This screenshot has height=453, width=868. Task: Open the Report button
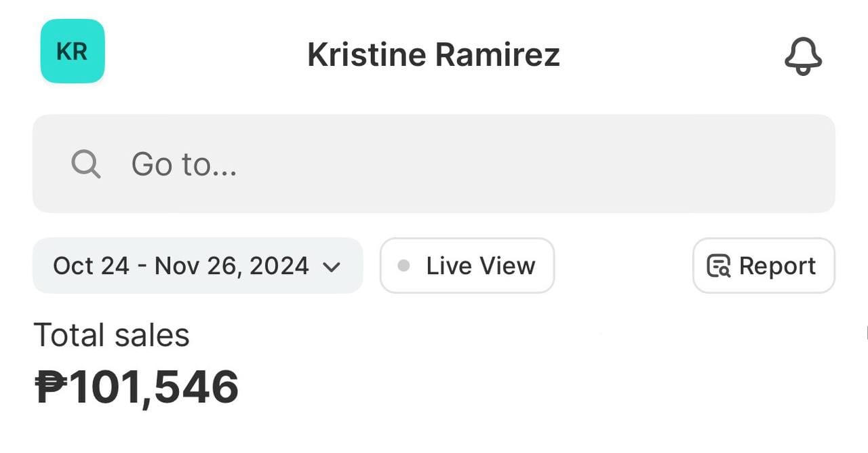click(x=764, y=266)
